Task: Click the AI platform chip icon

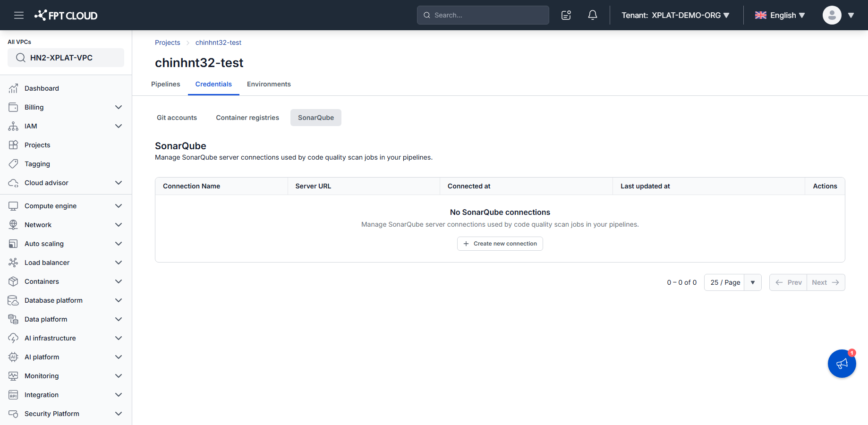Action: [13, 357]
